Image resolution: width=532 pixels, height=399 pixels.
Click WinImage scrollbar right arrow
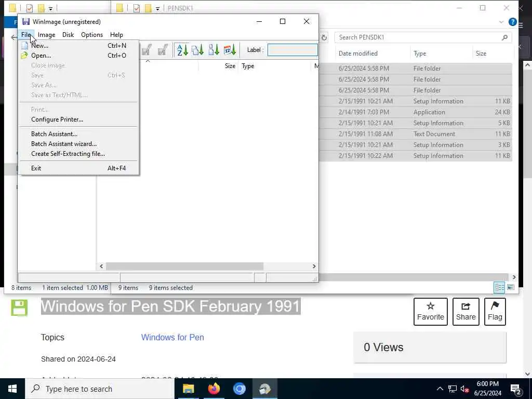(314, 267)
